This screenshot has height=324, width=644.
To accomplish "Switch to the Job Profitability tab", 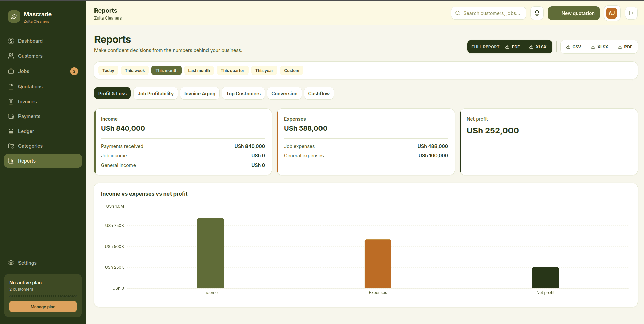I will tap(155, 94).
